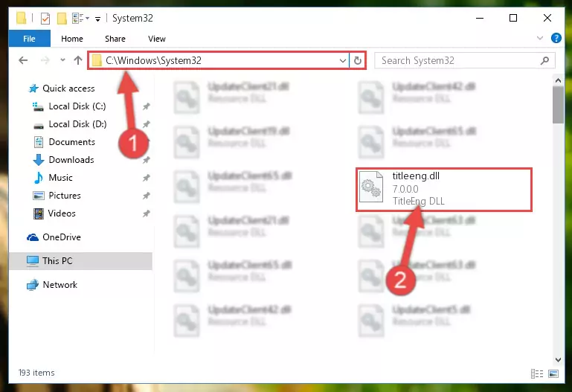Screen dimensions: 572x392
Task: Click the scrollbar down arrow
Action: click(558, 360)
